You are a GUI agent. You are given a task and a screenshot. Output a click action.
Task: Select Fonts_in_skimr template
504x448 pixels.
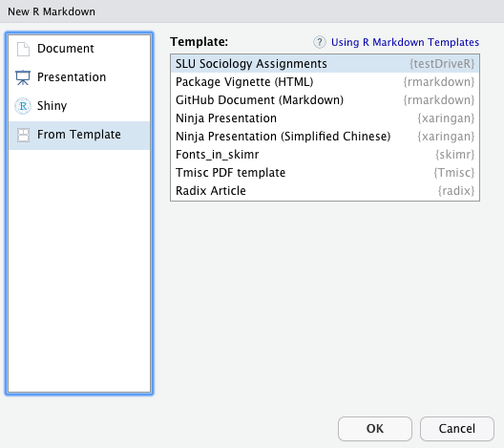(325, 155)
